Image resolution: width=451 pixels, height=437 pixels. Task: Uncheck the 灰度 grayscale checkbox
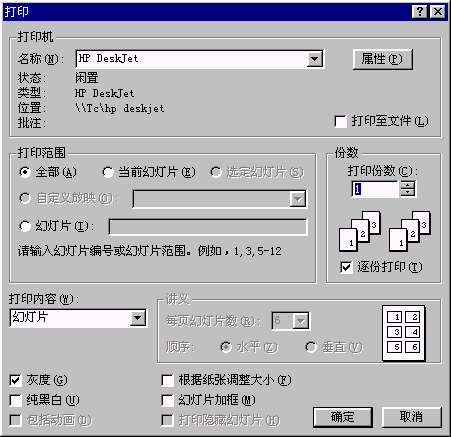click(x=15, y=380)
